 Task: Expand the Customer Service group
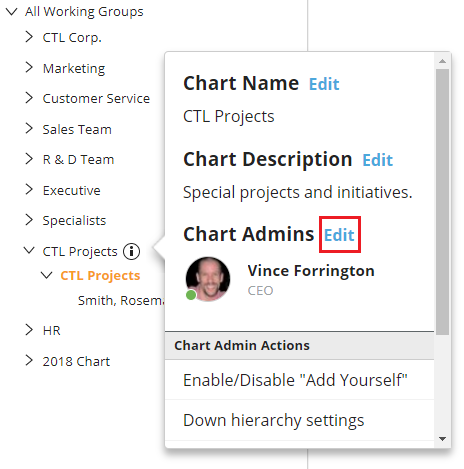pyautogui.click(x=29, y=98)
